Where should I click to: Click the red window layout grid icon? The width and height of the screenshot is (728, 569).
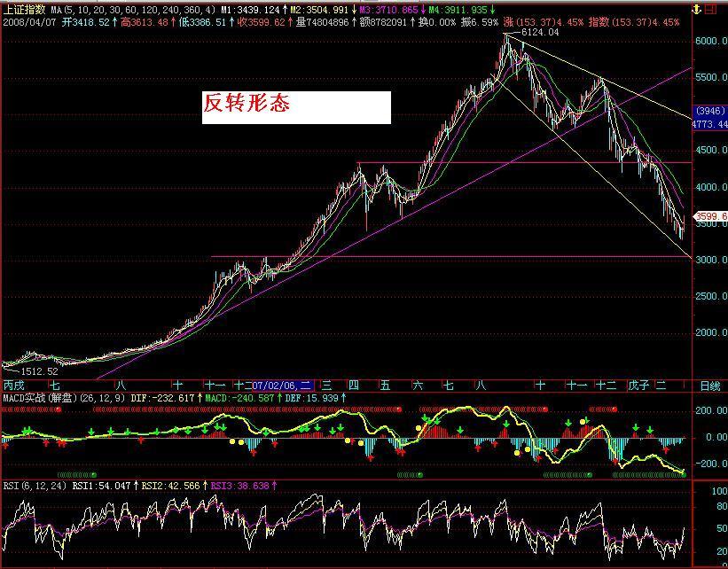click(x=710, y=9)
